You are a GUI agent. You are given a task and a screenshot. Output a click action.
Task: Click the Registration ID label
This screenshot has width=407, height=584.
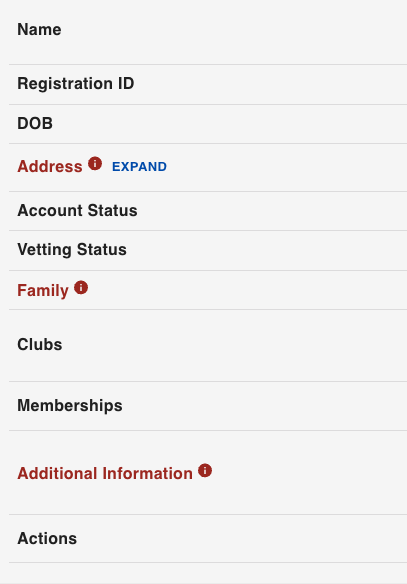pos(76,83)
